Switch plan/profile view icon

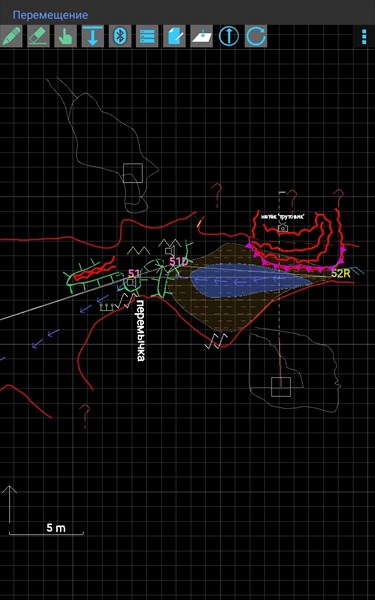coord(201,36)
